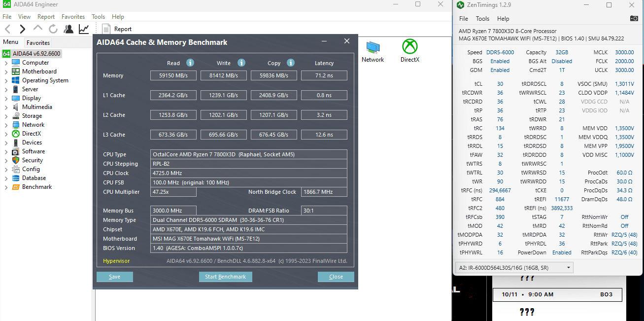Open the AIDA64 View menu

tap(24, 17)
